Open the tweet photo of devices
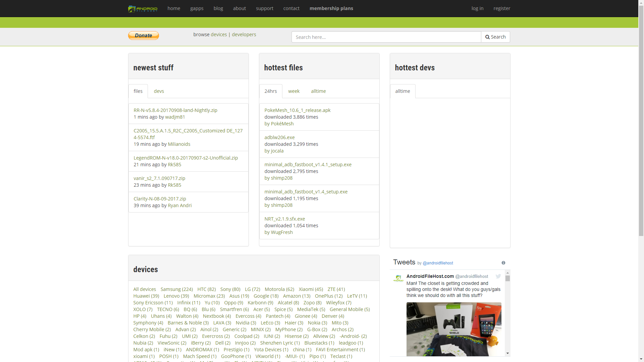This screenshot has width=644, height=362. 454,329
